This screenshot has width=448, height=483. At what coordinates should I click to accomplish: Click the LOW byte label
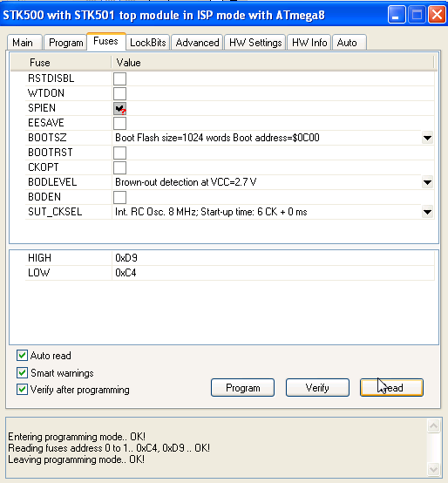39,273
